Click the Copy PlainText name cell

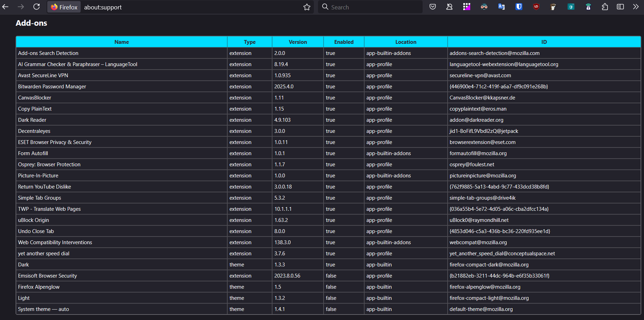pos(122,109)
